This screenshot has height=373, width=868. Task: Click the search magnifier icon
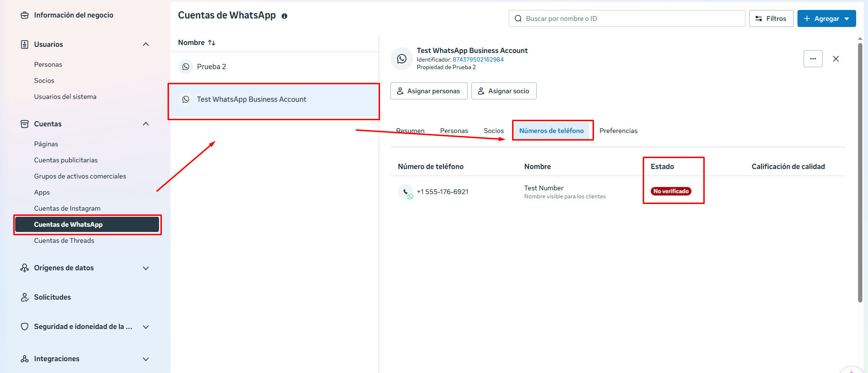[x=518, y=18]
